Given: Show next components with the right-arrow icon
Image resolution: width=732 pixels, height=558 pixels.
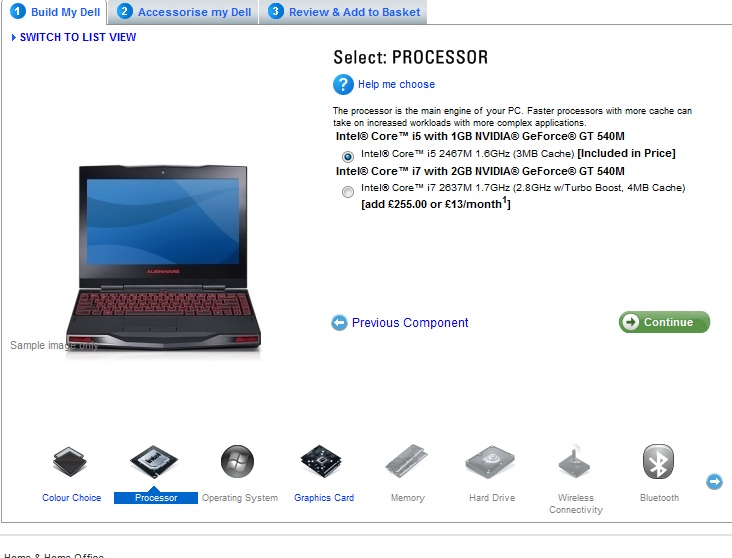Looking at the screenshot, I should (714, 481).
